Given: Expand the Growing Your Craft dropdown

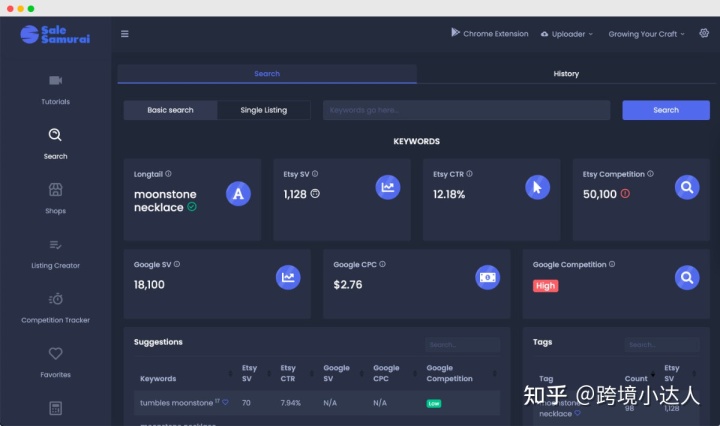Looking at the screenshot, I should coord(647,34).
